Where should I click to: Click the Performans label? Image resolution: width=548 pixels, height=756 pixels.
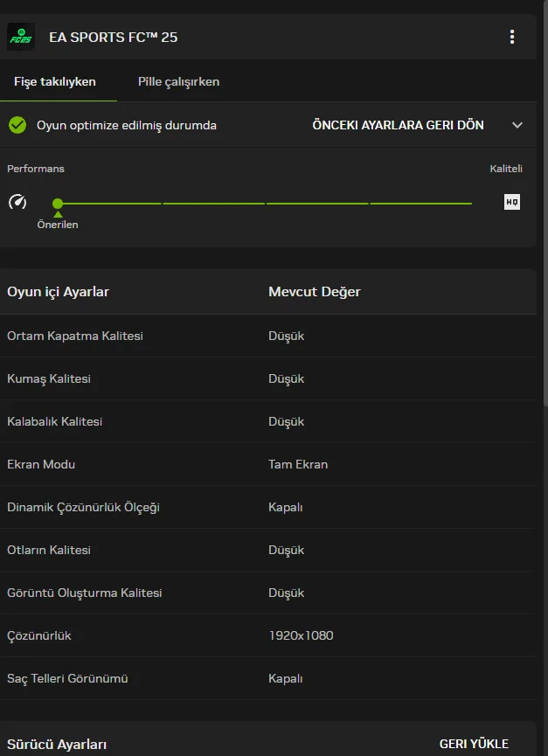pos(36,169)
